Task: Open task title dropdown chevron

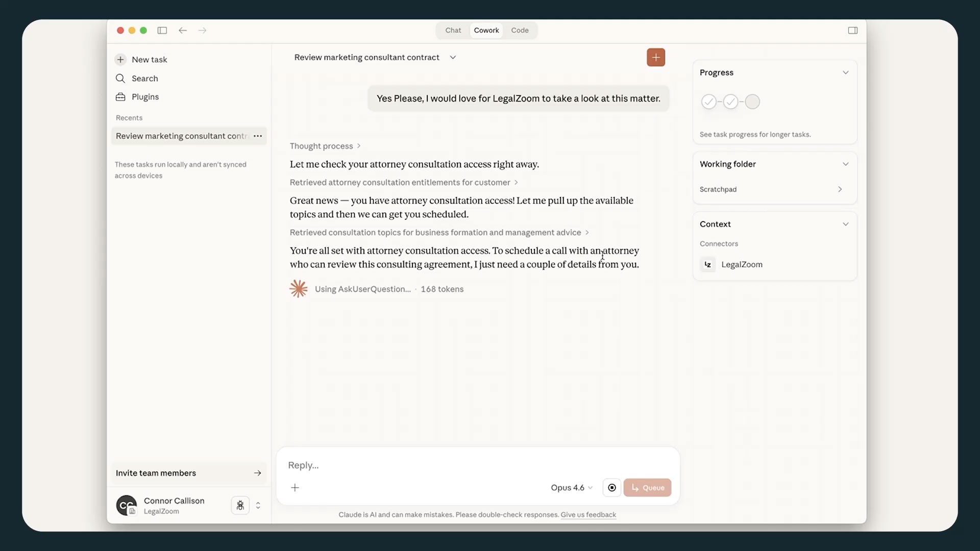Action: tap(453, 58)
